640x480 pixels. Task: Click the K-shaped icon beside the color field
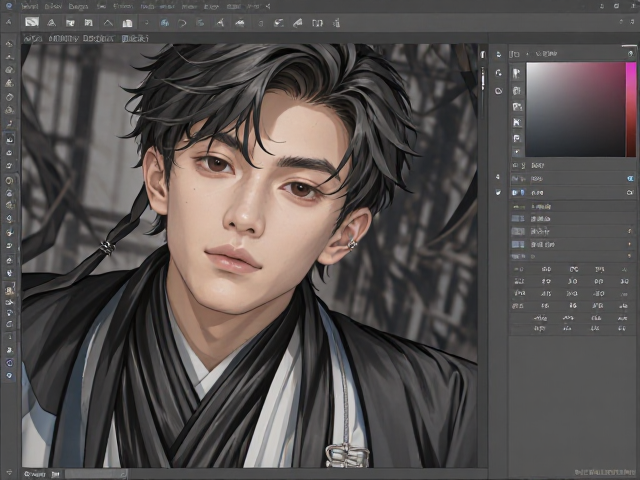[517, 122]
